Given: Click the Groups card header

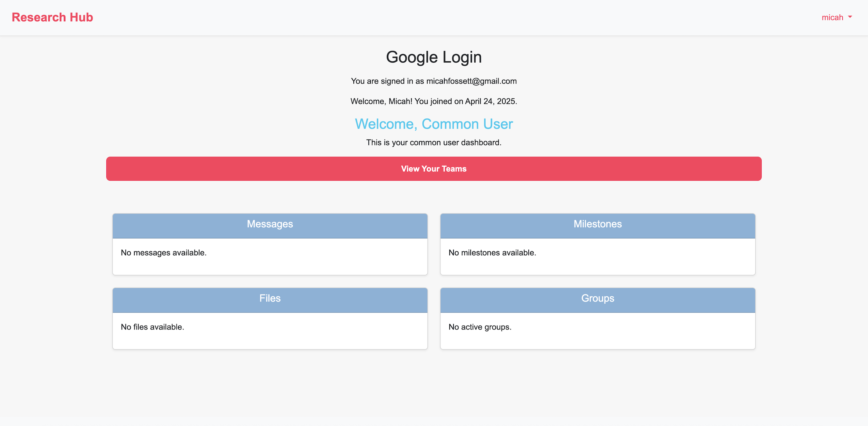Looking at the screenshot, I should coord(597,298).
